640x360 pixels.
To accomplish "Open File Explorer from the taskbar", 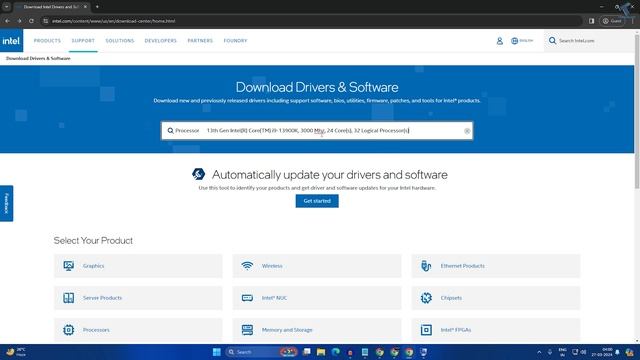I will pos(321,352).
